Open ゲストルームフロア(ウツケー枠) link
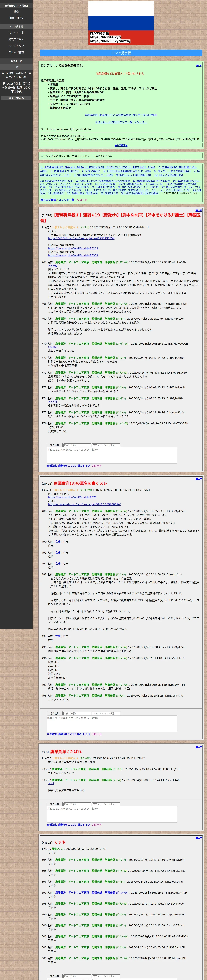The image size is (207, 980). click(114, 122)
